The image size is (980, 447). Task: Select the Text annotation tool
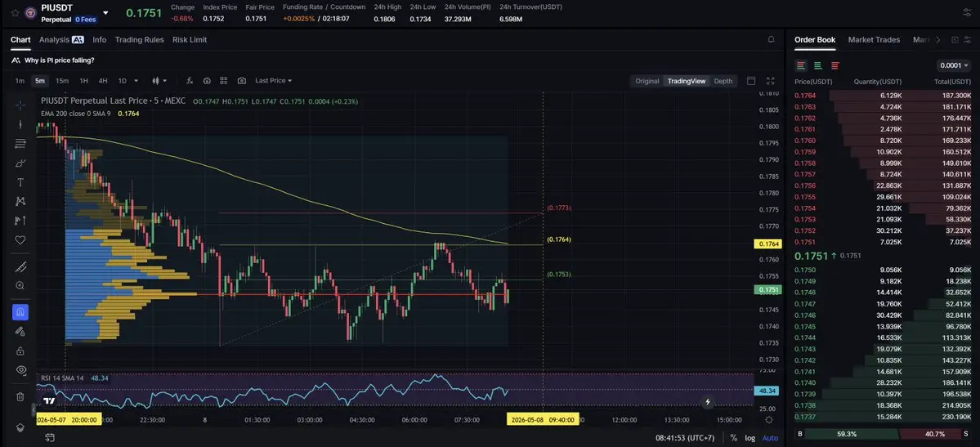pyautogui.click(x=20, y=182)
